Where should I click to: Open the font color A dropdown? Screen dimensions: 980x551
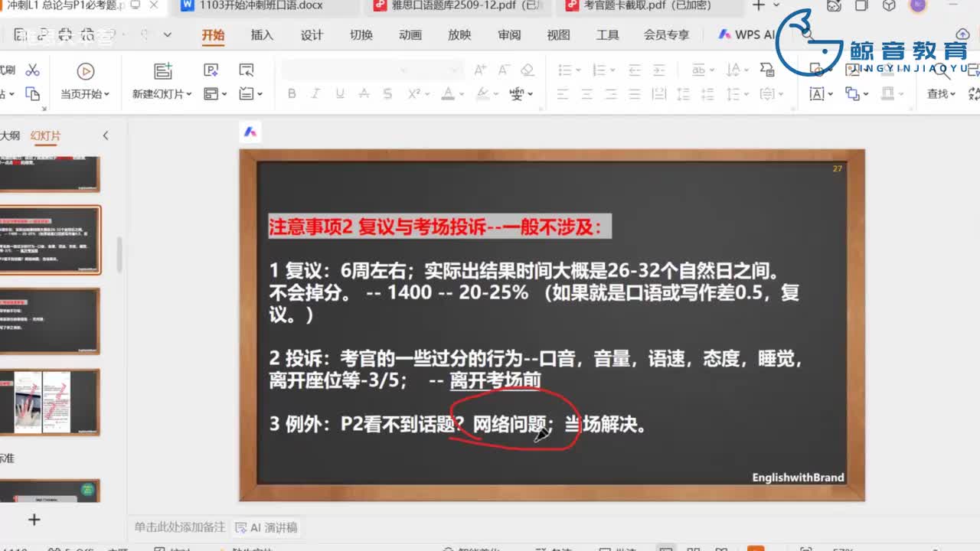click(462, 94)
